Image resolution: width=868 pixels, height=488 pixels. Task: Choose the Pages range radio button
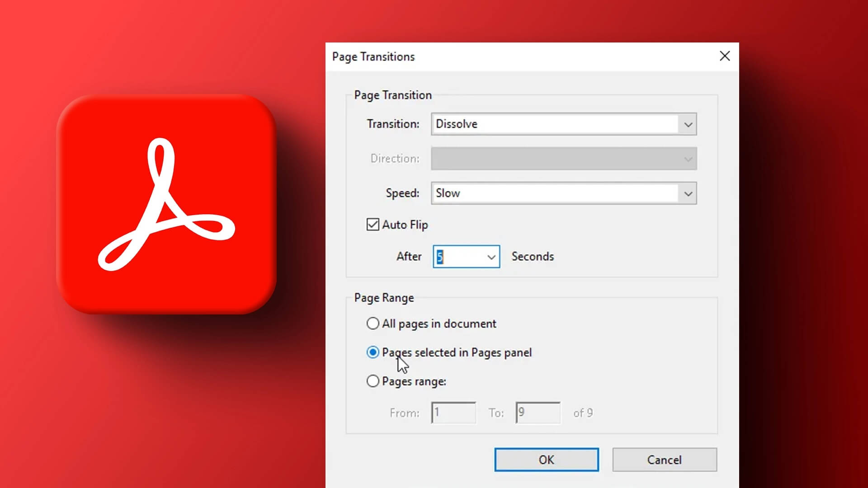[x=373, y=381]
